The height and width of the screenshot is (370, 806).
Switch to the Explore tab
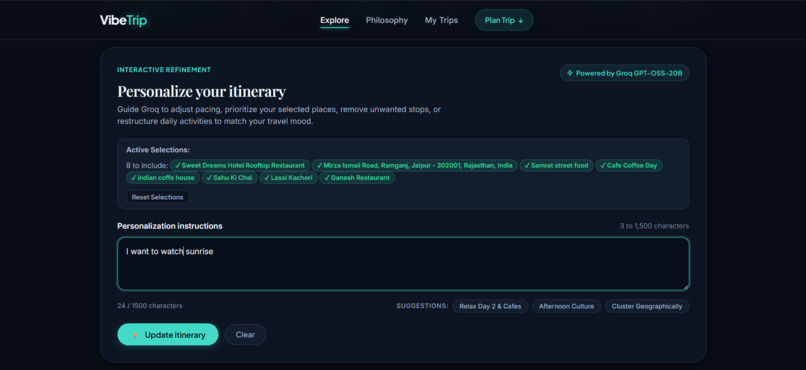335,21
